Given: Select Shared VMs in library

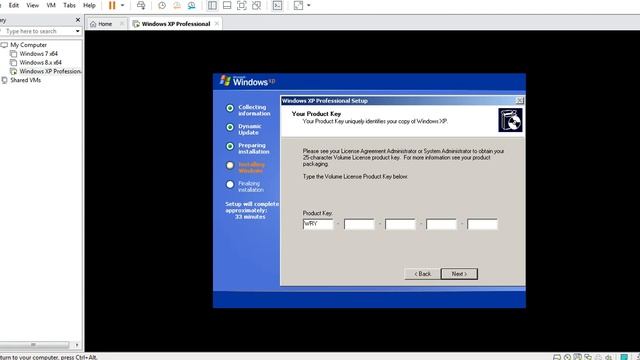Looking at the screenshot, I should pos(25,80).
